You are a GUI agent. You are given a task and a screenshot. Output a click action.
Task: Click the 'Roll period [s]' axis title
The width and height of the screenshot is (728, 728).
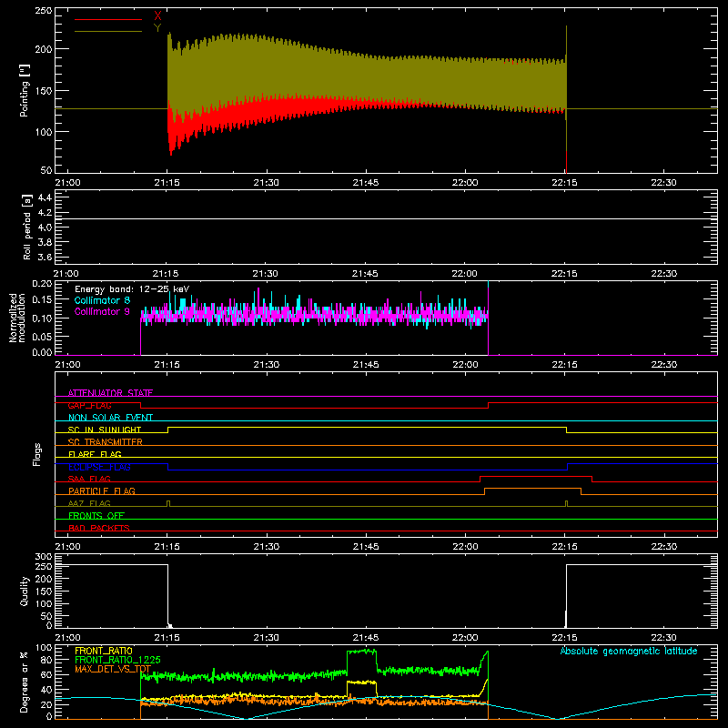point(26,227)
